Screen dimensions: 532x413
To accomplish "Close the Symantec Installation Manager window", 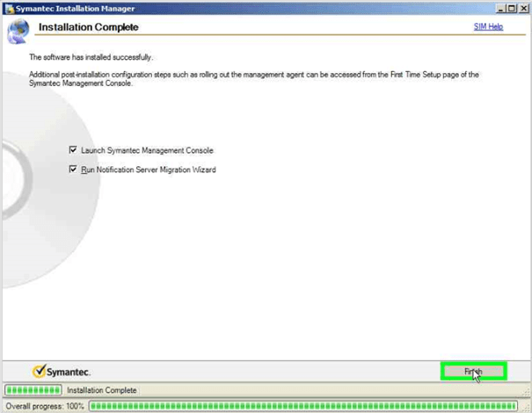I will 523,8.
